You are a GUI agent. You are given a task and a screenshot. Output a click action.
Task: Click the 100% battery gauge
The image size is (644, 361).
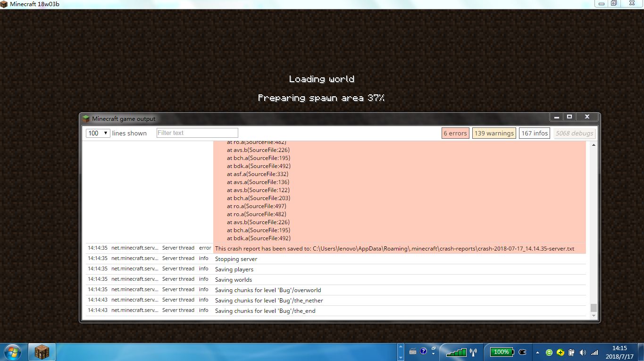(502, 352)
